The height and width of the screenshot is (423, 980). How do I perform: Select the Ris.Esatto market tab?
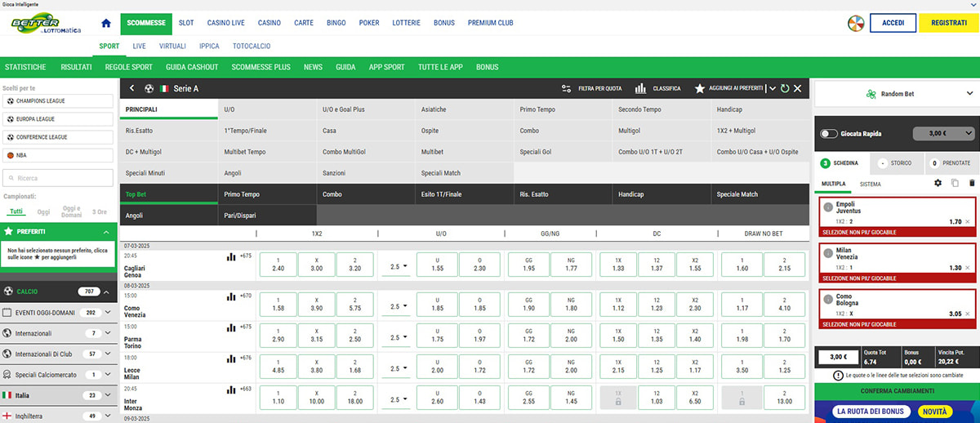pyautogui.click(x=168, y=131)
